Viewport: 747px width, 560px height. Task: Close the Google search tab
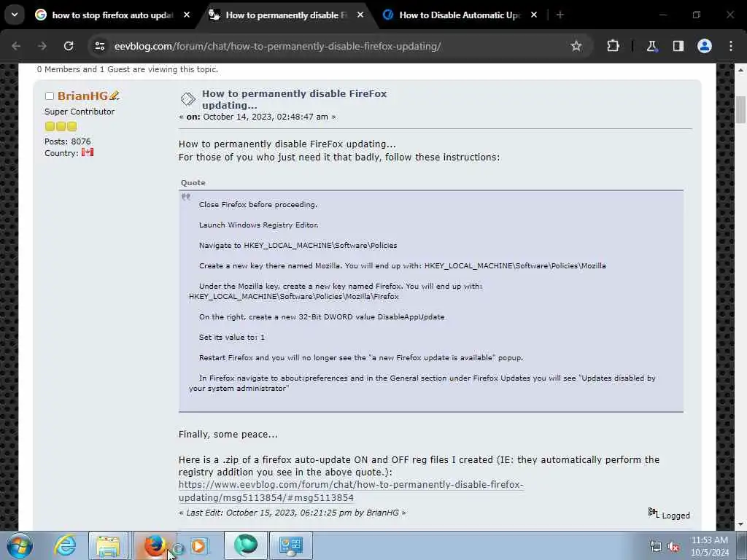[x=187, y=15]
